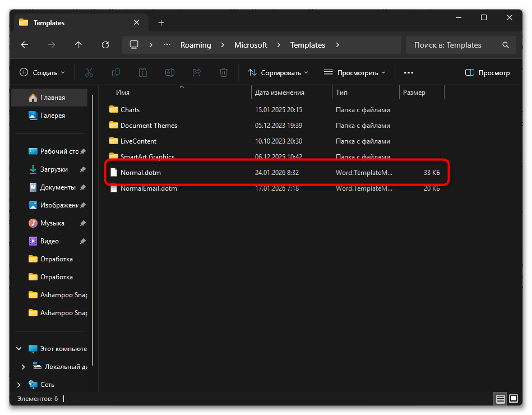Click the Cut scissors icon in toolbar
The height and width of the screenshot is (415, 532).
click(x=89, y=72)
